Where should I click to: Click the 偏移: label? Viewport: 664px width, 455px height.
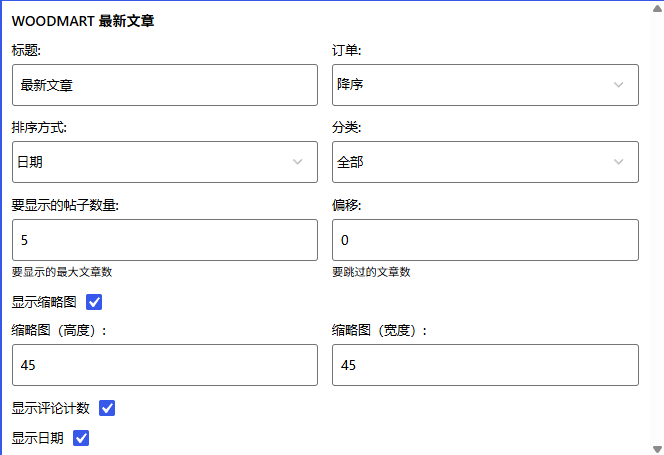[346, 205]
